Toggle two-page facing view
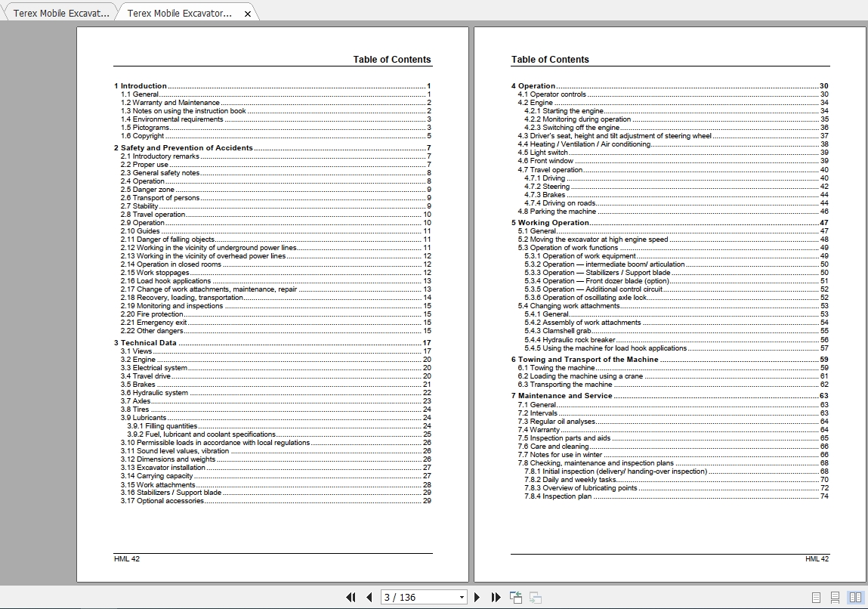This screenshot has width=868, height=609. tap(855, 598)
